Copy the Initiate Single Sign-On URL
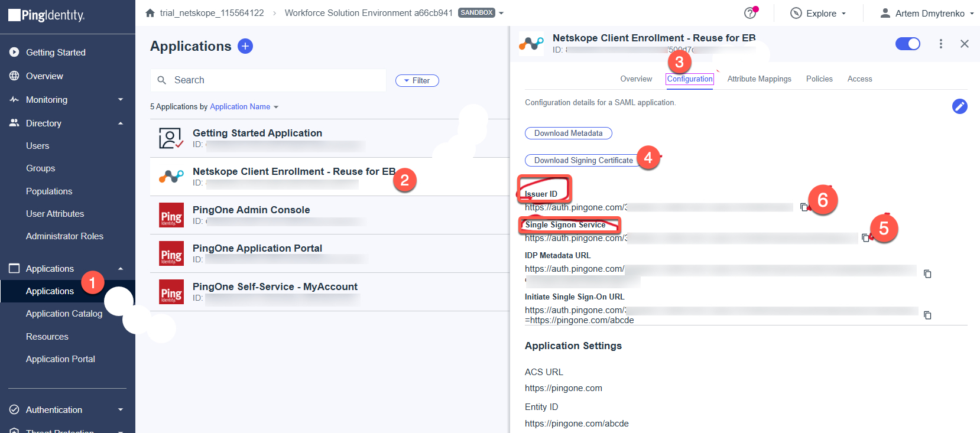980x433 pixels. tap(927, 315)
